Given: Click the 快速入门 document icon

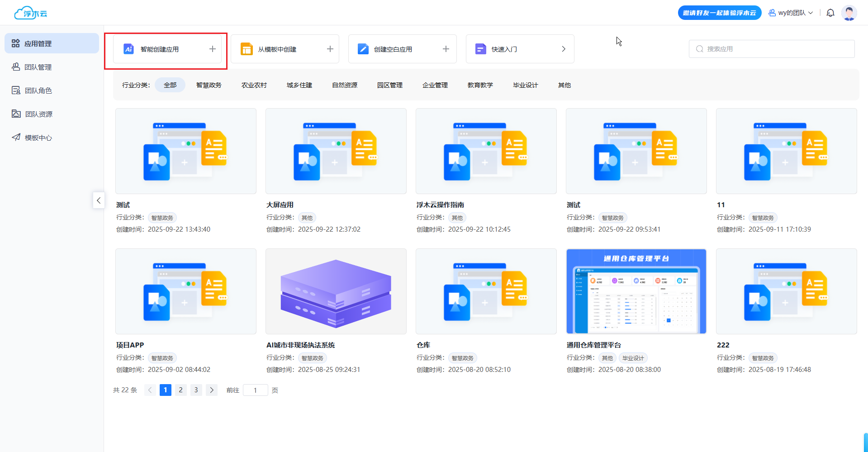Looking at the screenshot, I should pyautogui.click(x=480, y=49).
